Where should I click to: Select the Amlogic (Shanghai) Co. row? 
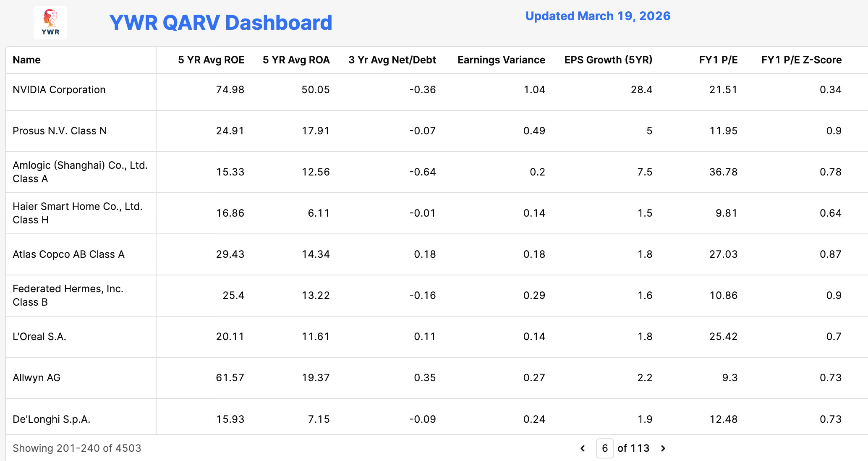point(80,172)
